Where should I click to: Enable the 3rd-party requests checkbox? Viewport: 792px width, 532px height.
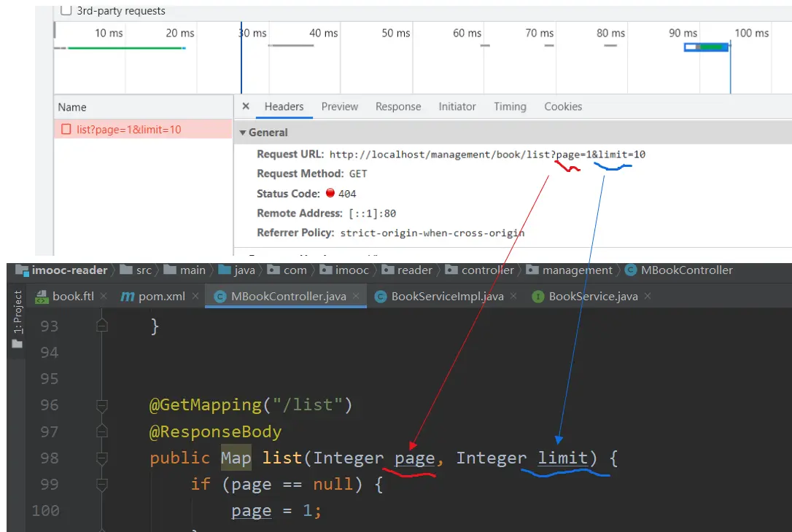pyautogui.click(x=66, y=11)
